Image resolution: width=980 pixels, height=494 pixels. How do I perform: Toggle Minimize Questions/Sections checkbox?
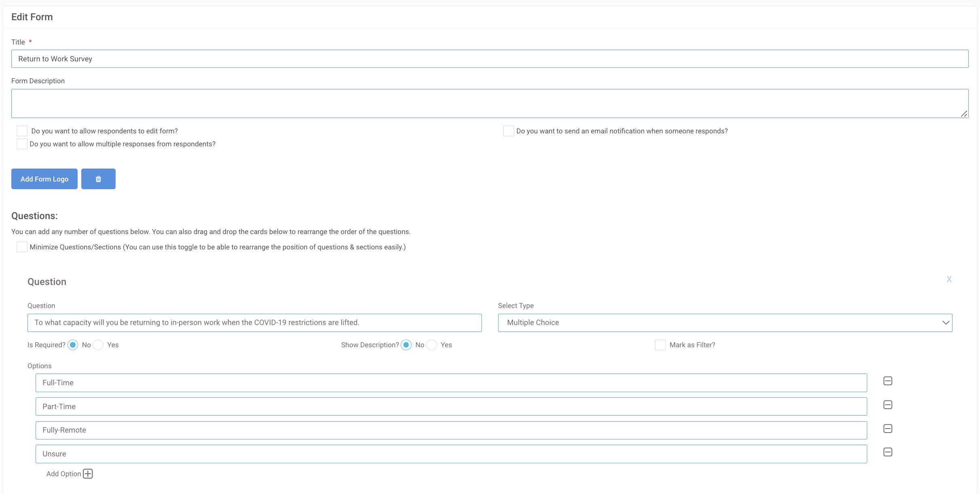click(22, 247)
